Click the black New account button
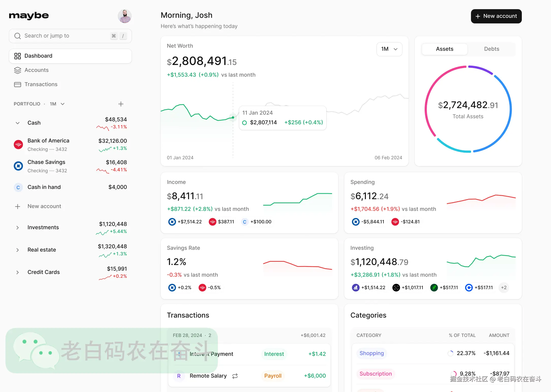This screenshot has height=392, width=551. pyautogui.click(x=496, y=16)
